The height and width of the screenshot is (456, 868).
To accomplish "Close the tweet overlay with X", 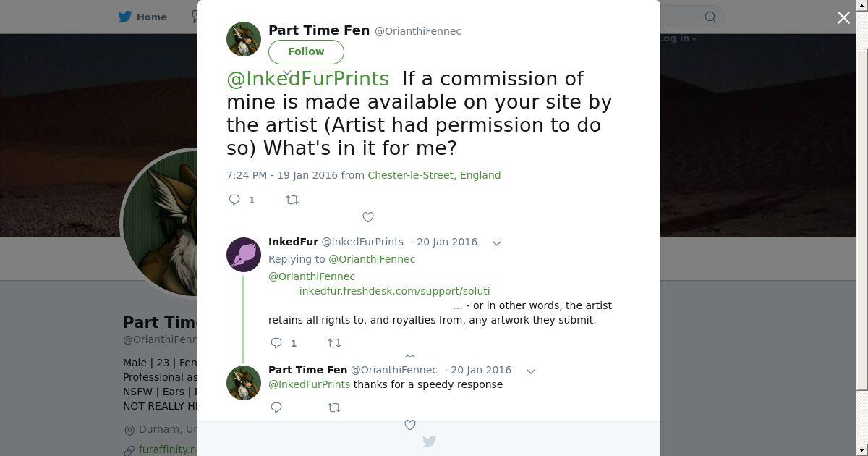I will (843, 18).
